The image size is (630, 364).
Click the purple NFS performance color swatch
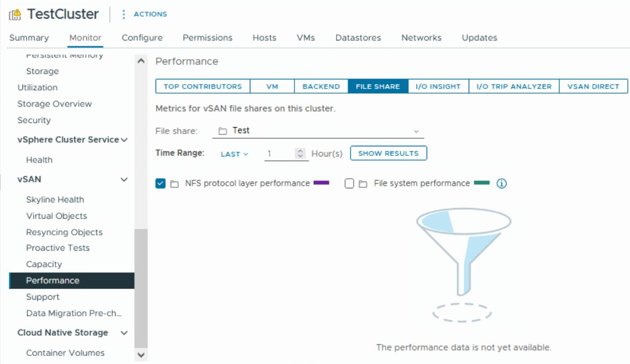(321, 183)
